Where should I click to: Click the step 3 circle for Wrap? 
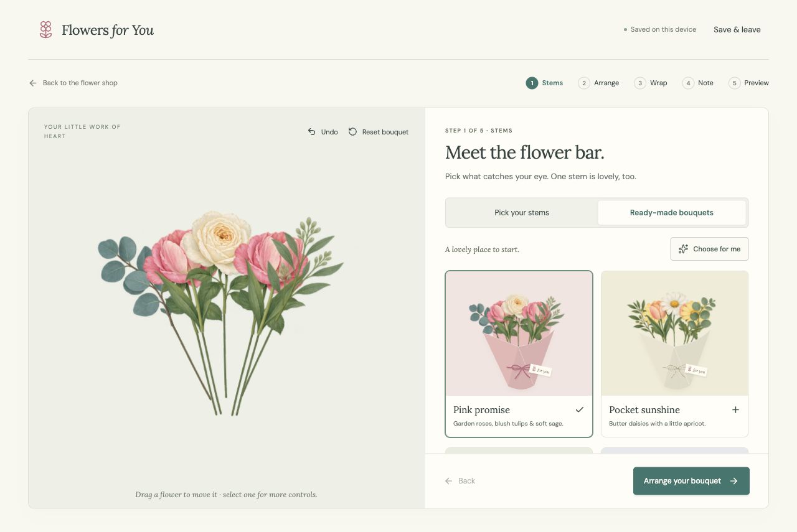(640, 83)
